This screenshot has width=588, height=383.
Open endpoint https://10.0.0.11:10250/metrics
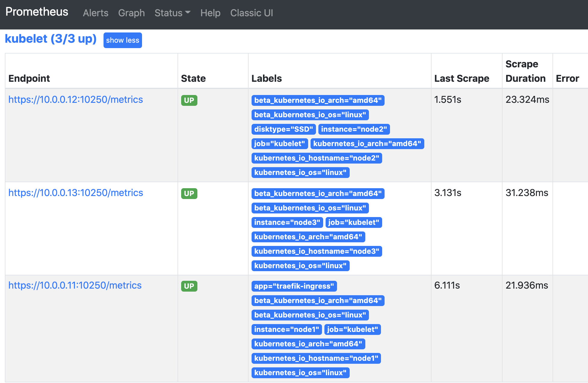[75, 285]
